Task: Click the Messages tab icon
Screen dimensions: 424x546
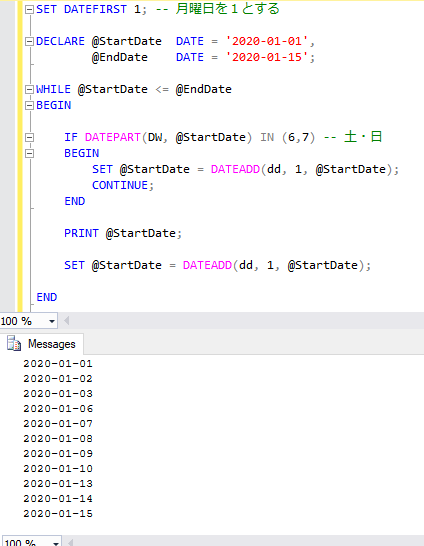Action: [x=14, y=344]
